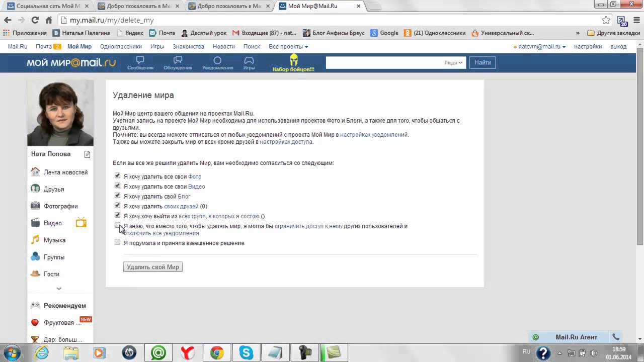Click the выход logout link
Screen dimensions: 644x362
[x=618, y=47]
